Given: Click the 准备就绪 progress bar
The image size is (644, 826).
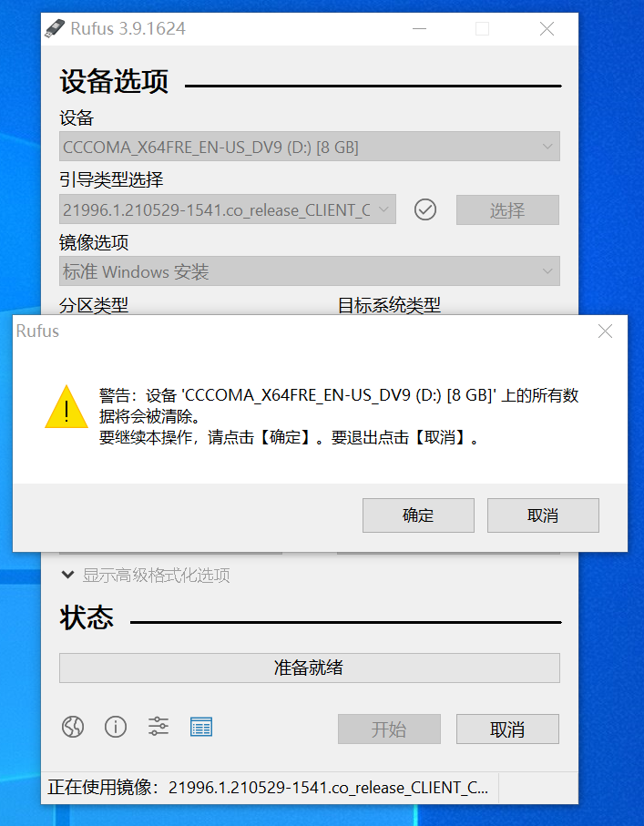Looking at the screenshot, I should pyautogui.click(x=310, y=668).
